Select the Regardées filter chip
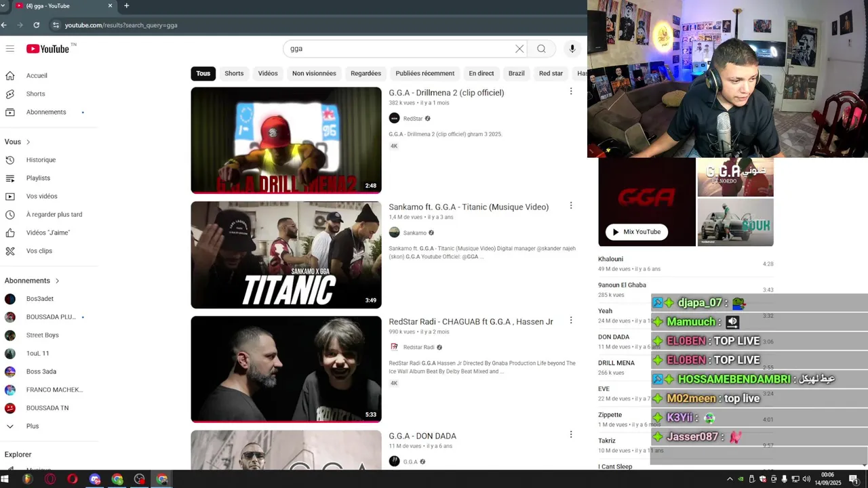 click(366, 73)
